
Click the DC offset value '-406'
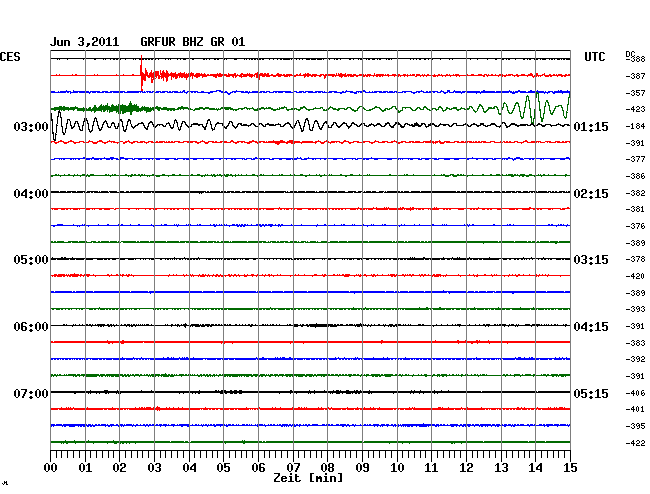pos(635,393)
